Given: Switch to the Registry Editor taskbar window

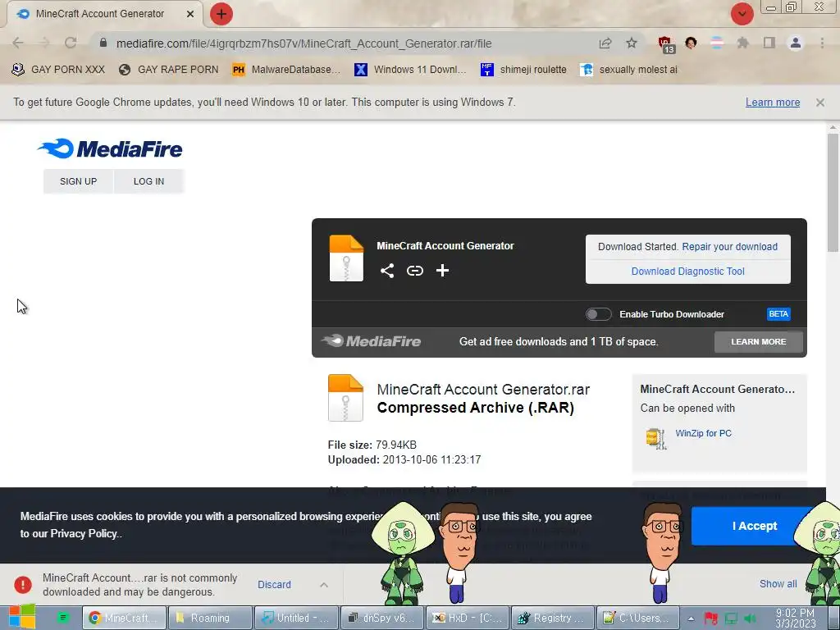Looking at the screenshot, I should point(554,618).
